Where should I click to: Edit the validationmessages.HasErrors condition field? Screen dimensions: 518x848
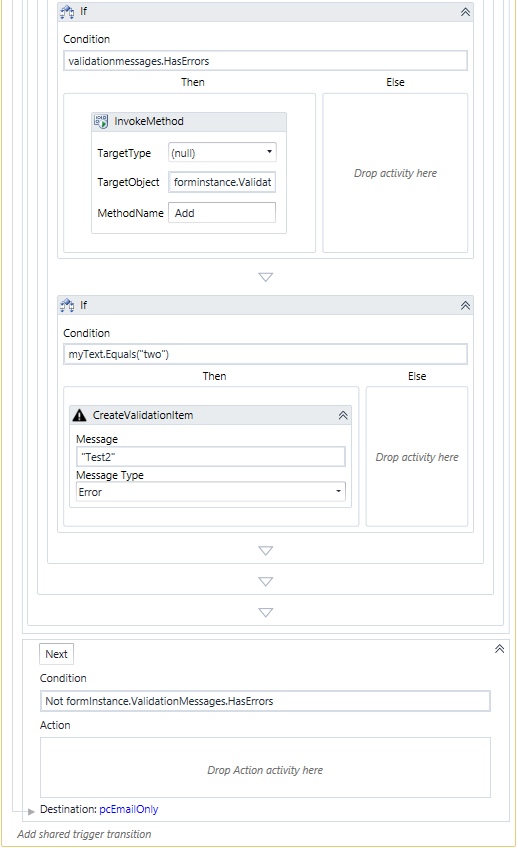pos(265,61)
